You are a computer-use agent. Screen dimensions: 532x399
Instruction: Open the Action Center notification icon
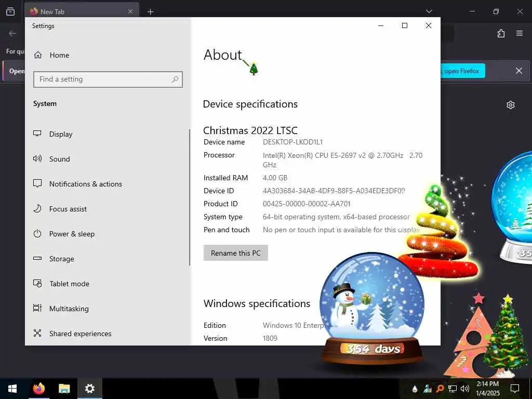click(515, 389)
